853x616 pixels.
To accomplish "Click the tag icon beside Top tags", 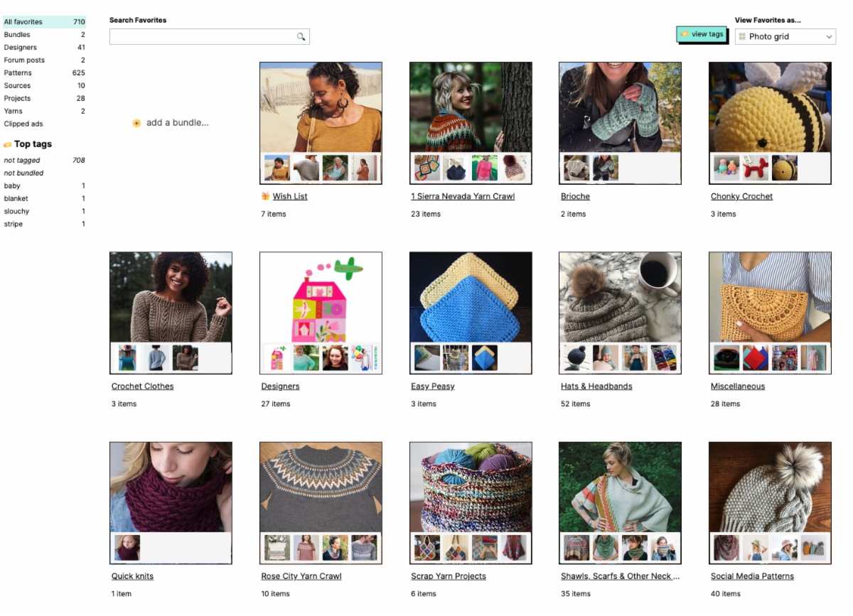I will pyautogui.click(x=8, y=144).
